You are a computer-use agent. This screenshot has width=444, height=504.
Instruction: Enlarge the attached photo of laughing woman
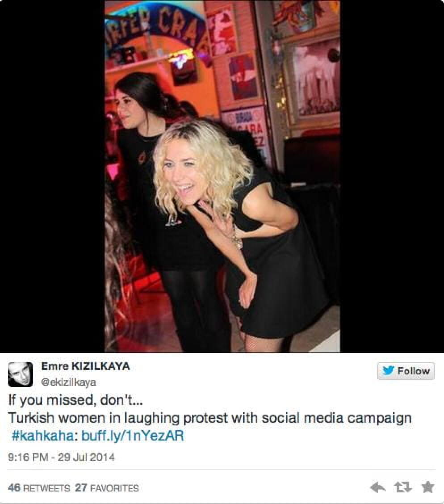[x=222, y=176]
